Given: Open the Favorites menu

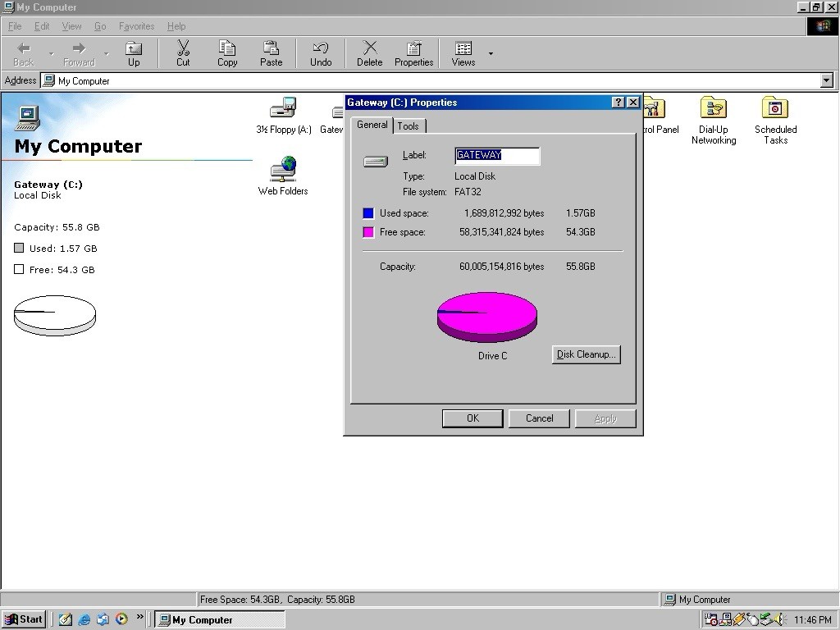Looking at the screenshot, I should tap(137, 26).
